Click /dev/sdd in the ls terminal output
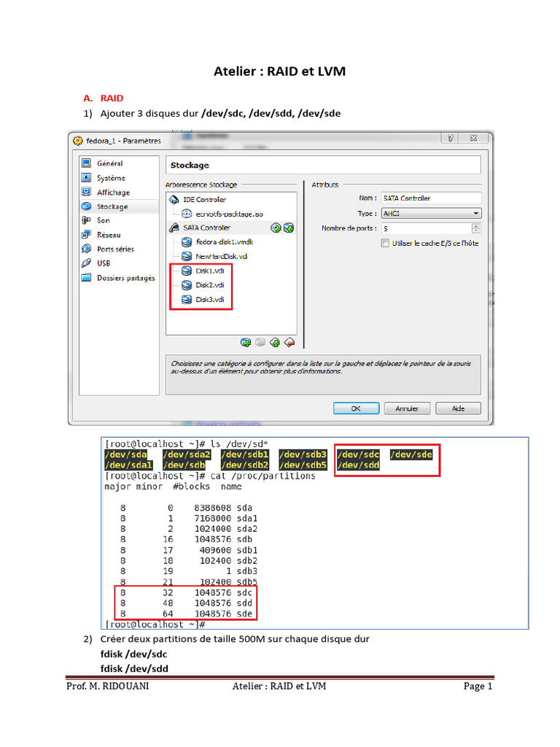 tap(358, 465)
